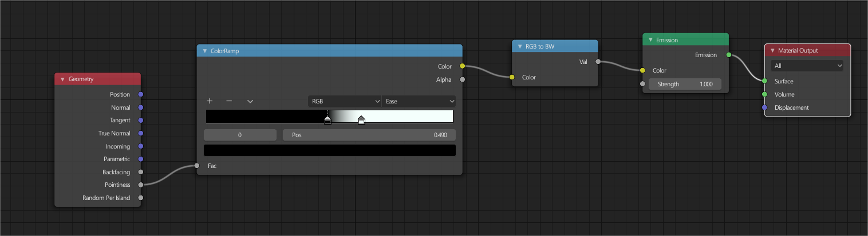The width and height of the screenshot is (868, 236).
Task: Select the RGB to BW node title
Action: click(x=540, y=46)
